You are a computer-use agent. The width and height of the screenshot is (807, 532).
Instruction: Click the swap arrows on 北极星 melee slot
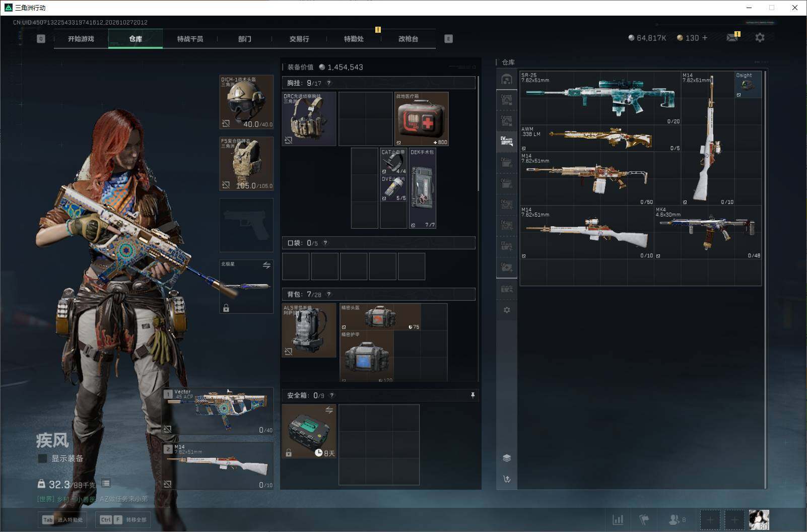click(x=266, y=265)
